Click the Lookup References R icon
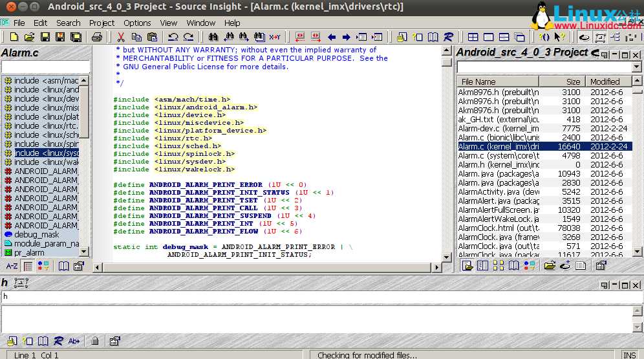 point(449,37)
